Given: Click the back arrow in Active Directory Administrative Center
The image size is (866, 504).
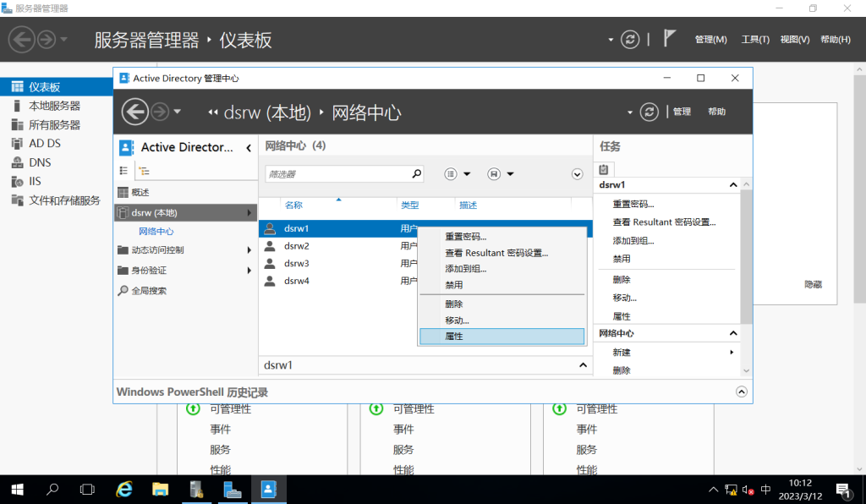Looking at the screenshot, I should click(x=134, y=112).
